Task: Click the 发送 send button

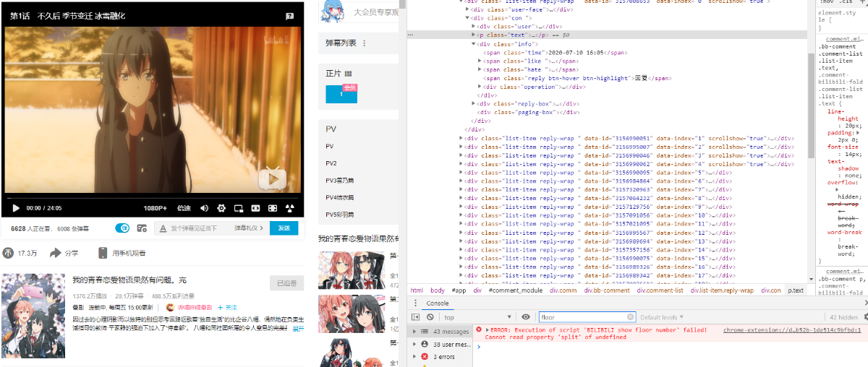Action: (x=284, y=228)
